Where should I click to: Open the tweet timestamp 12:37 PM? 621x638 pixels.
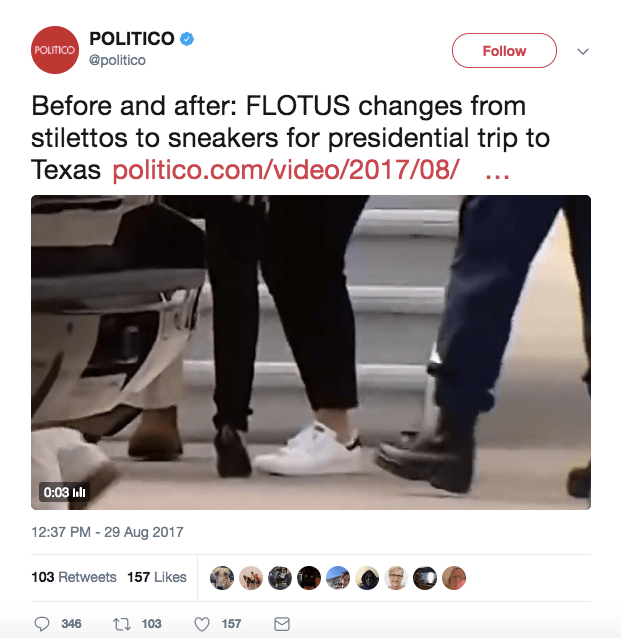point(107,532)
